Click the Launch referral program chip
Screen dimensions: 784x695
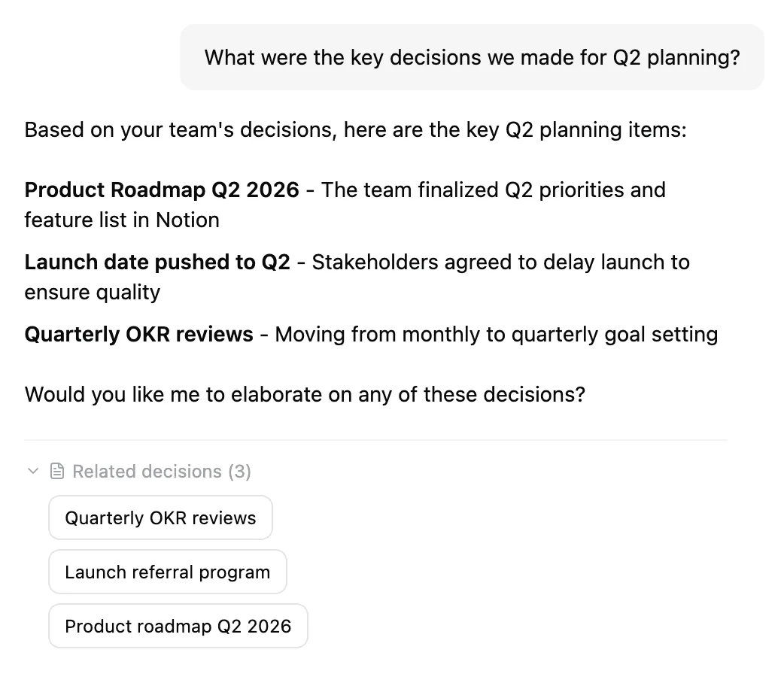167,572
